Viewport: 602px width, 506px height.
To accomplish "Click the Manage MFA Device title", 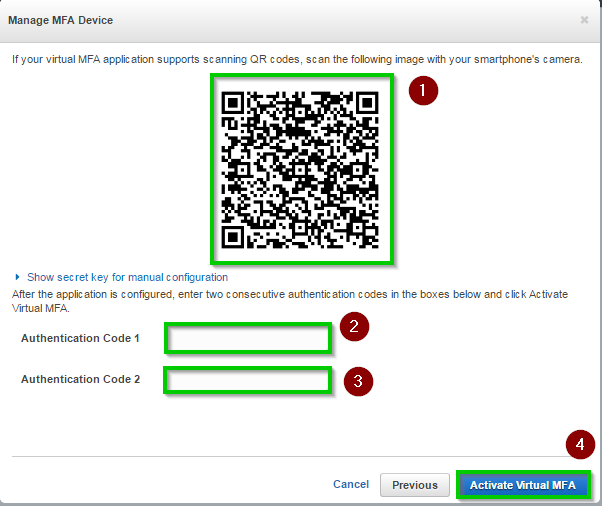I will coord(61,20).
